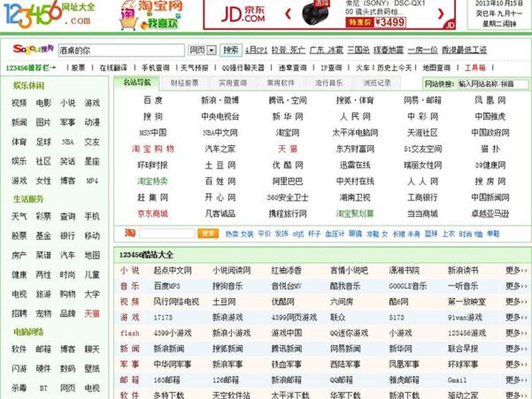Click 天气预报 in the recommendation bar
532x399 pixels.
click(194, 68)
